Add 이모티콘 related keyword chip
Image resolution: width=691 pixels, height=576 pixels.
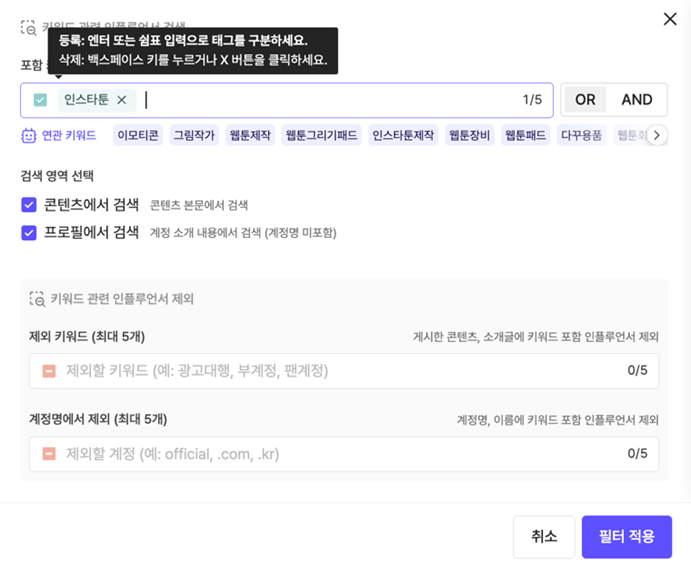(138, 135)
